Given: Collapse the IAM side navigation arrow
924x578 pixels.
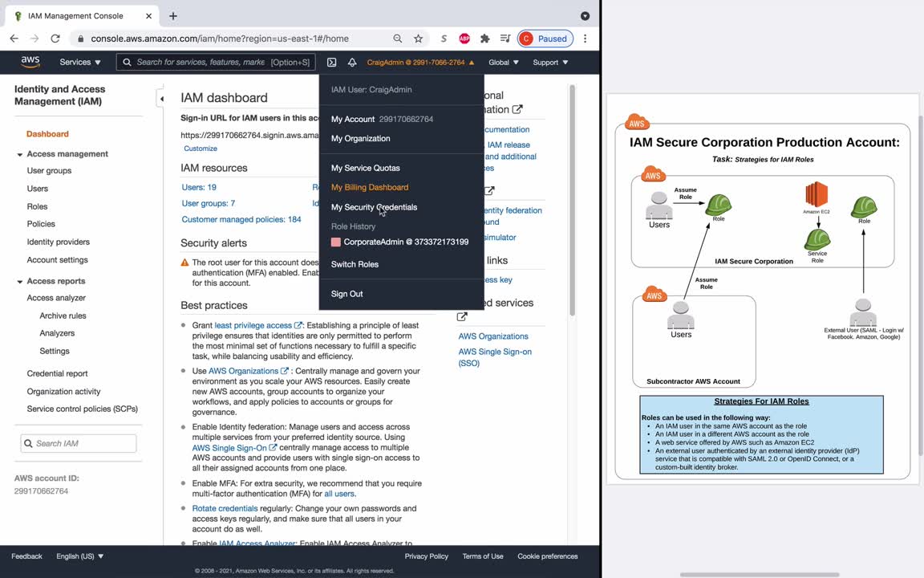Looking at the screenshot, I should 161,99.
